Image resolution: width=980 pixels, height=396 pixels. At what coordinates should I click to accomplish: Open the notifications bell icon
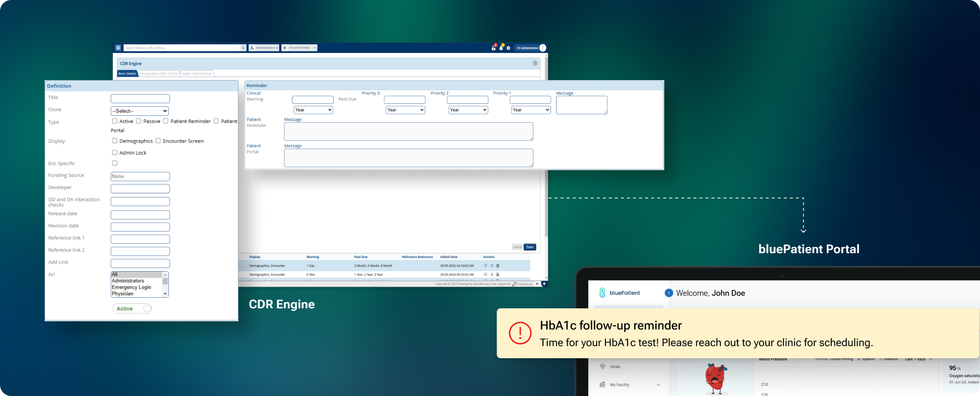tap(501, 48)
